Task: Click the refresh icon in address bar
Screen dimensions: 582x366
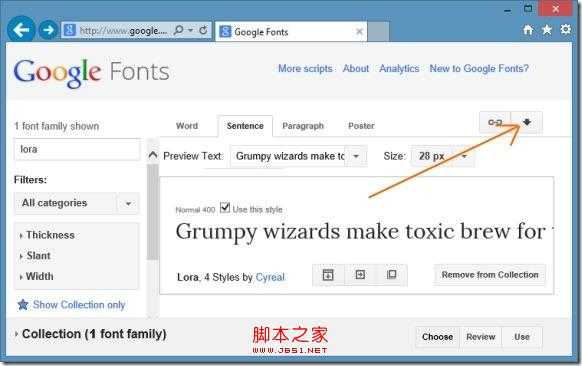Action: click(203, 30)
